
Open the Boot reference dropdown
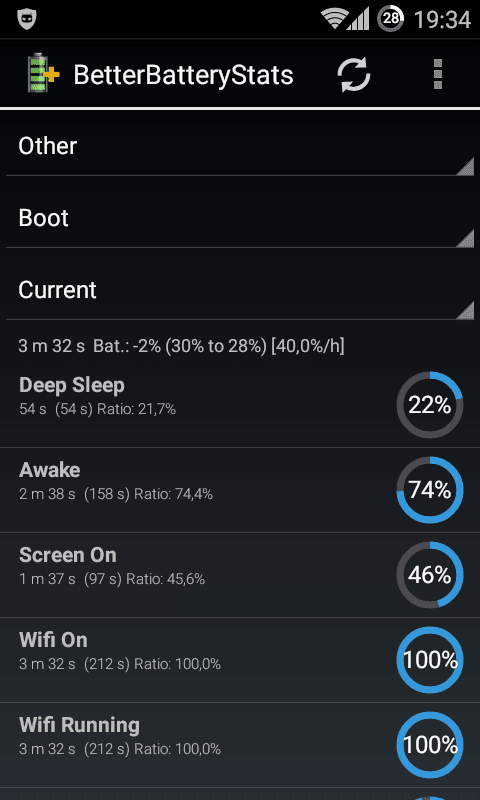point(240,218)
